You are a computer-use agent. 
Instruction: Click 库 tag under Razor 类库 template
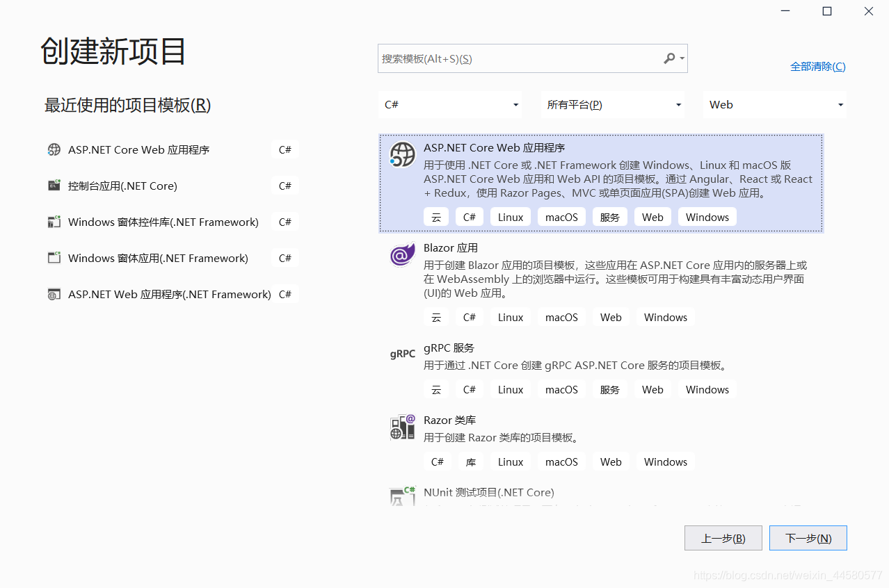tap(471, 462)
